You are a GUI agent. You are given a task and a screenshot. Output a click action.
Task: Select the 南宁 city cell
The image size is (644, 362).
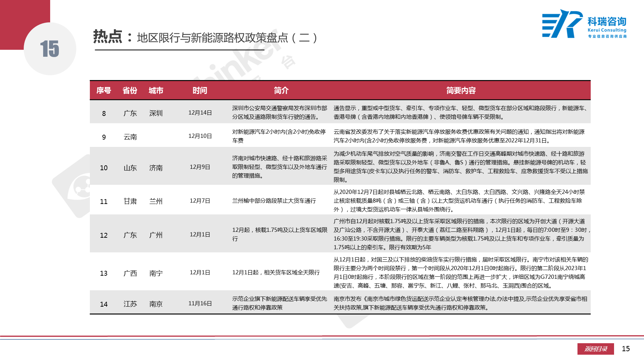156,273
